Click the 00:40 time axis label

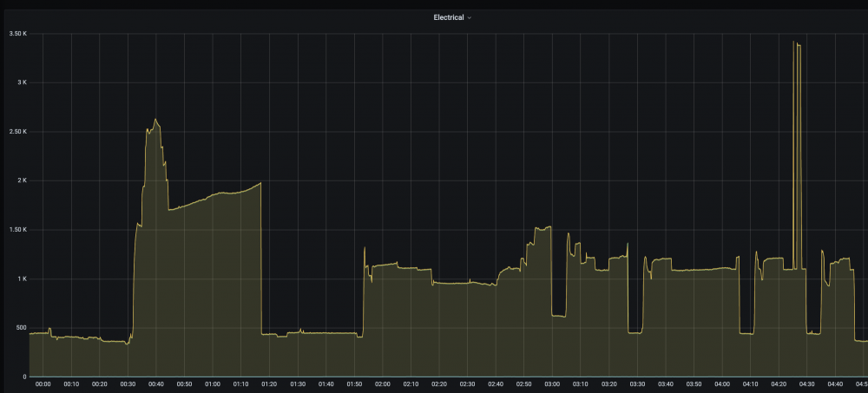(x=156, y=384)
